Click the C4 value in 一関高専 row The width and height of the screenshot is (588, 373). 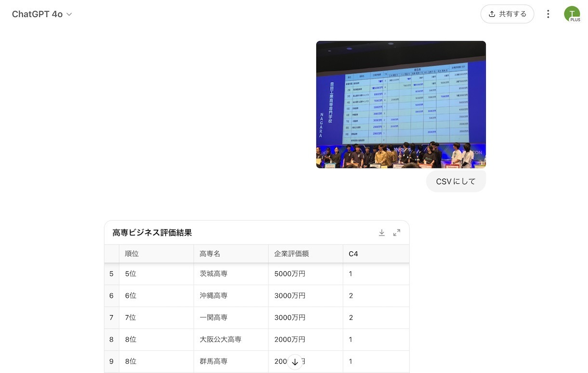pos(376,318)
